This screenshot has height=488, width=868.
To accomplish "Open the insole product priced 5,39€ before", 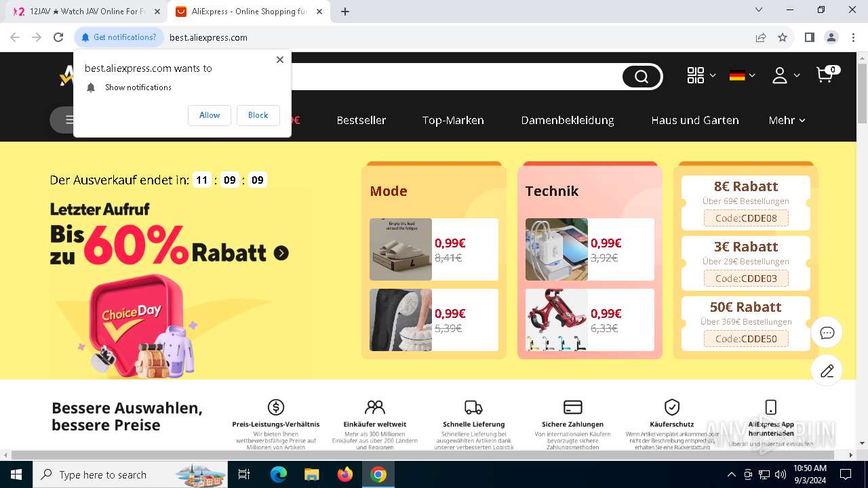I will click(434, 320).
